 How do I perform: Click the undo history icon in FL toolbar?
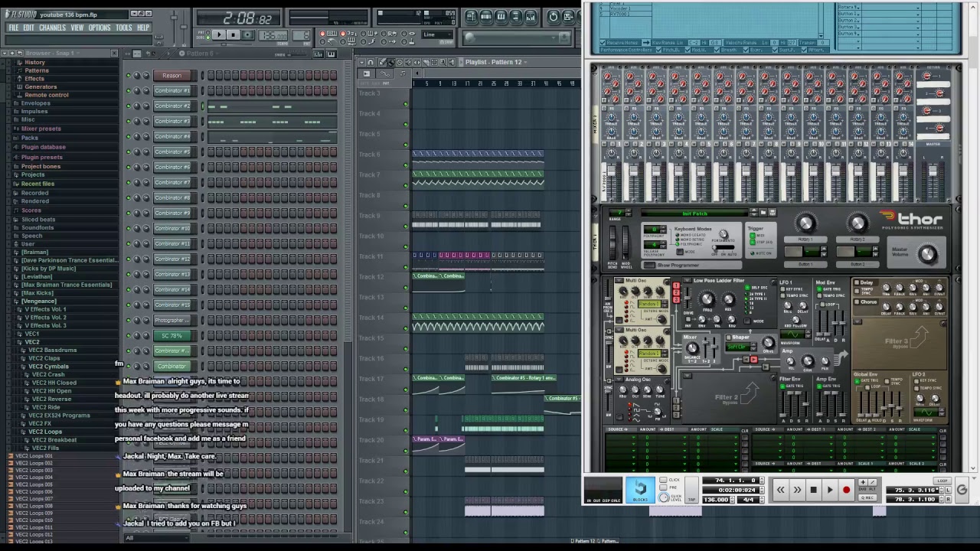pyautogui.click(x=554, y=16)
